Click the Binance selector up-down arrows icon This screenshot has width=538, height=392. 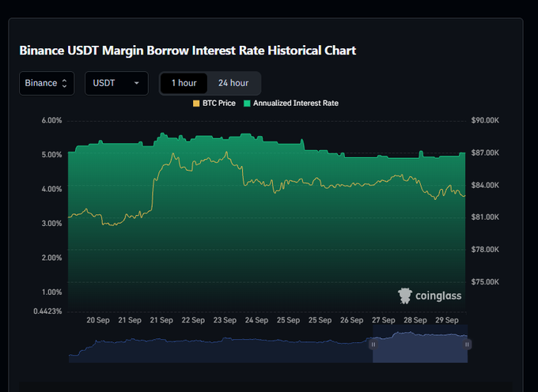[64, 83]
